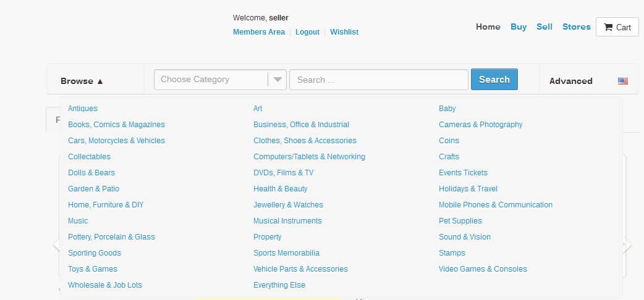Open the Sell menu item
644x300 pixels.
[544, 27]
